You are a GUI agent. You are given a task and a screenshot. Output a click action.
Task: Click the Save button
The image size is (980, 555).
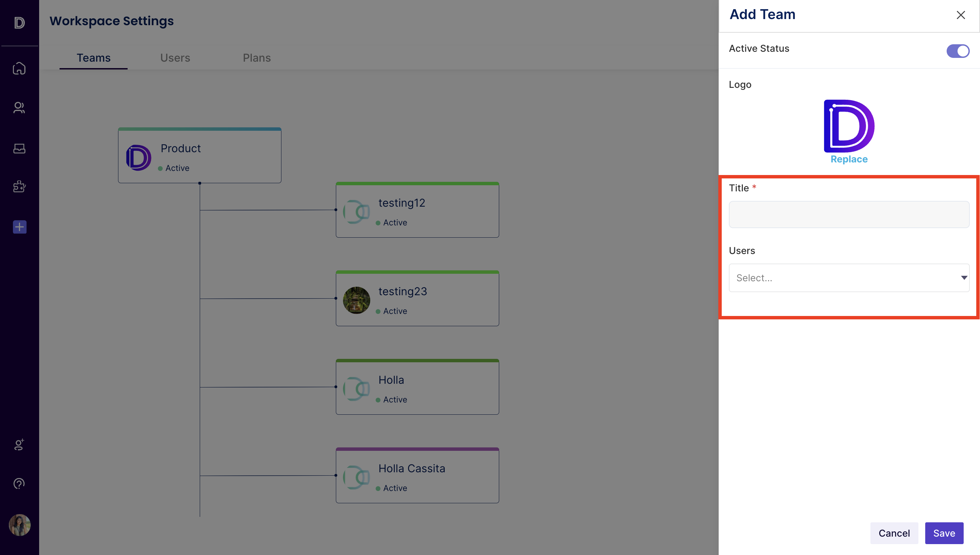point(944,533)
